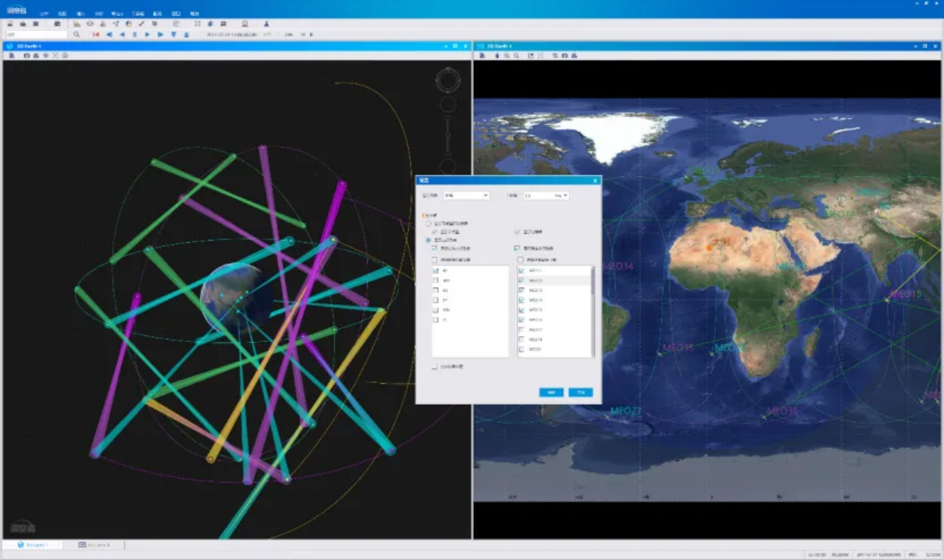The image size is (944, 560).
Task: Select the first radio button in the dialog
Action: pyautogui.click(x=428, y=224)
